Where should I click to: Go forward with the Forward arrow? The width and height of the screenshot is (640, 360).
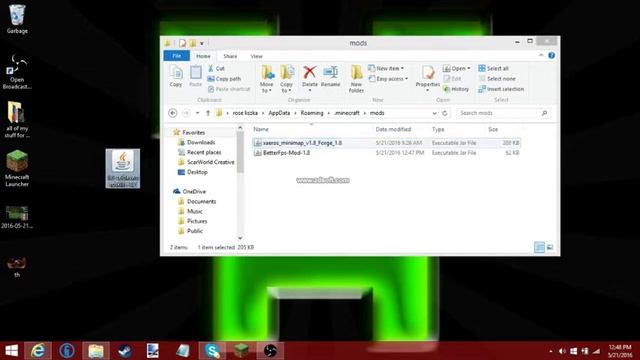[x=186, y=113]
